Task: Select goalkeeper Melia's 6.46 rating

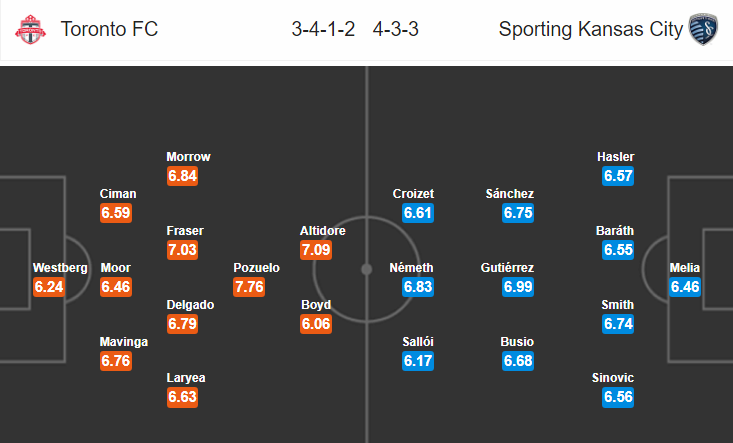Action: tap(685, 286)
